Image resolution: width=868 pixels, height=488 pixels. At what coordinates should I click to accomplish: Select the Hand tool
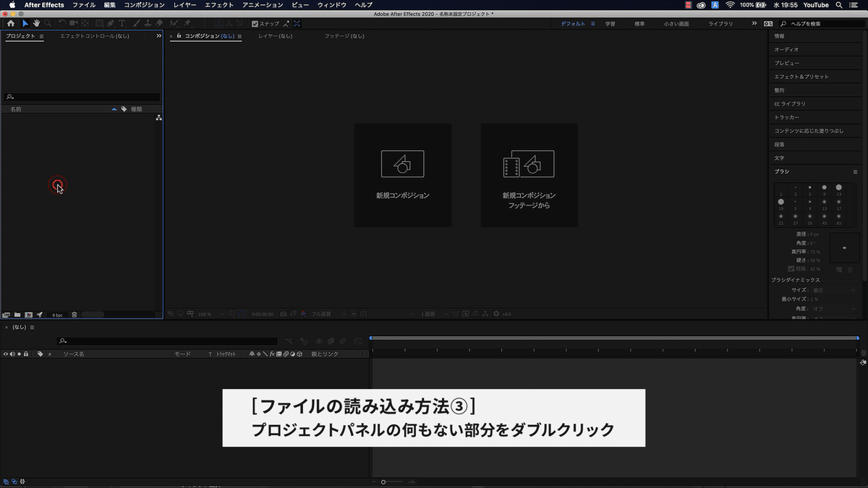37,23
